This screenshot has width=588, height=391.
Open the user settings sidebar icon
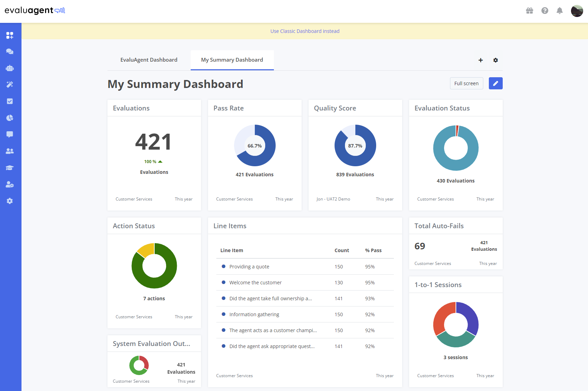pos(10,184)
